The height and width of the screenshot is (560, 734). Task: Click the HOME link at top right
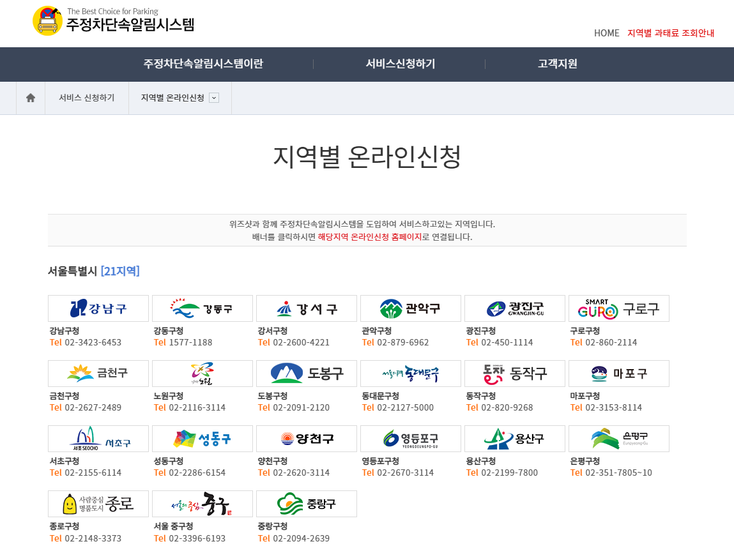pos(607,33)
